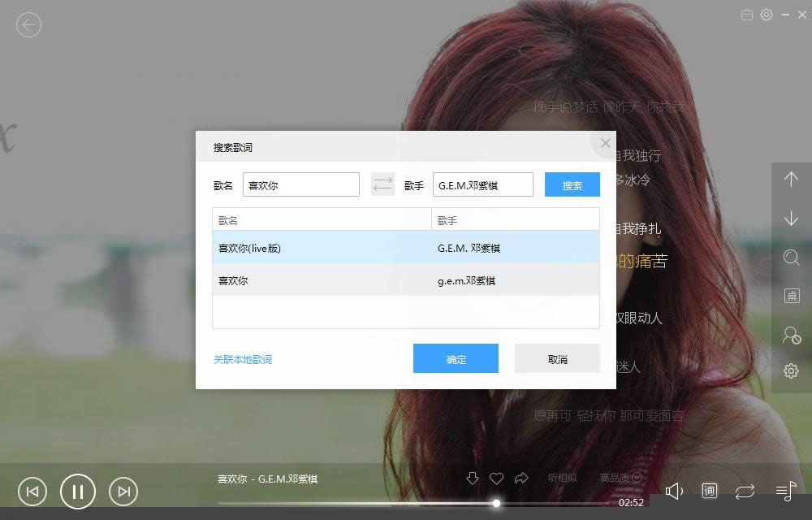
Task: Open the playlist queue icon
Action: (785, 491)
